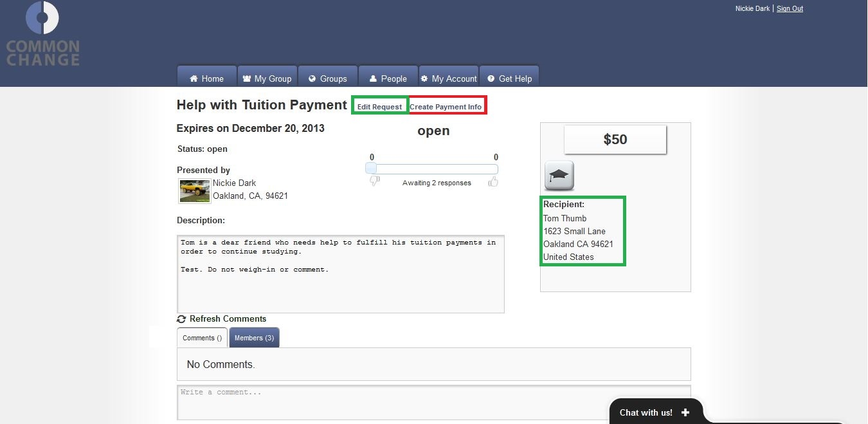Click the house icon in Home tab

pyautogui.click(x=194, y=79)
